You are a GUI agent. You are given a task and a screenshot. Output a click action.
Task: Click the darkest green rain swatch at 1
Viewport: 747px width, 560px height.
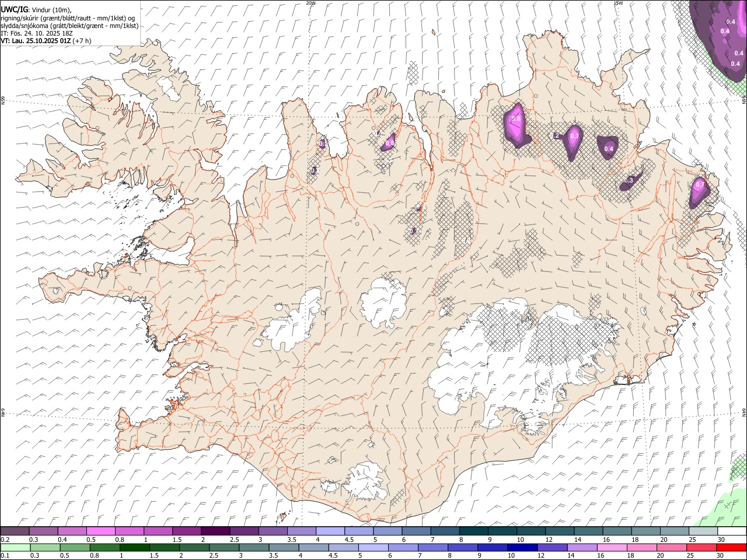135,547
